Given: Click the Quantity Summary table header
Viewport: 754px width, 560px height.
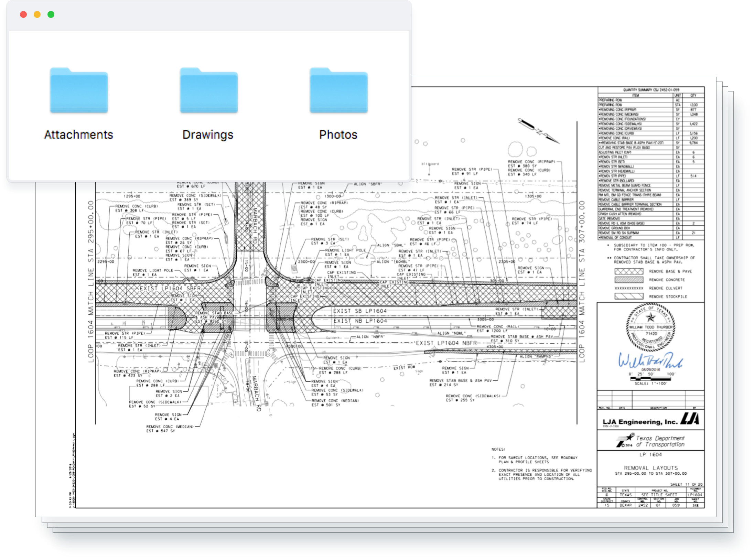Looking at the screenshot, I should 651,90.
